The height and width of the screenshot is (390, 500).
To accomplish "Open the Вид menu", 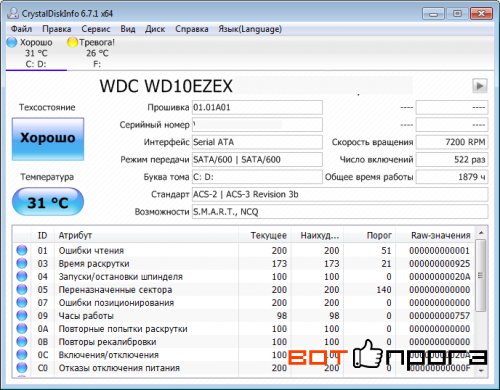I will coord(128,29).
